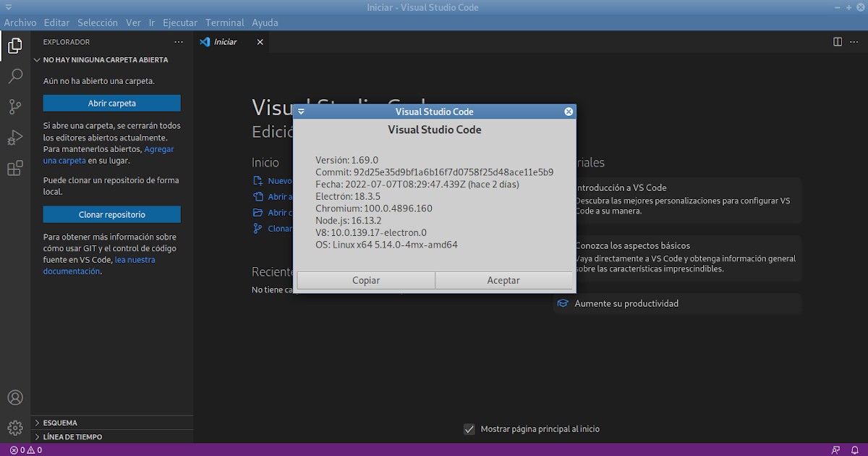Click the Electrón: 18.3.5 line
The width and height of the screenshot is (868, 456).
click(349, 196)
